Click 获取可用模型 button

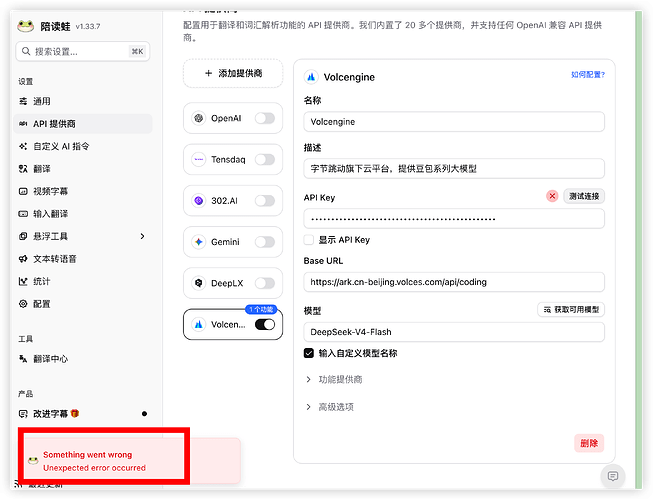(x=571, y=309)
